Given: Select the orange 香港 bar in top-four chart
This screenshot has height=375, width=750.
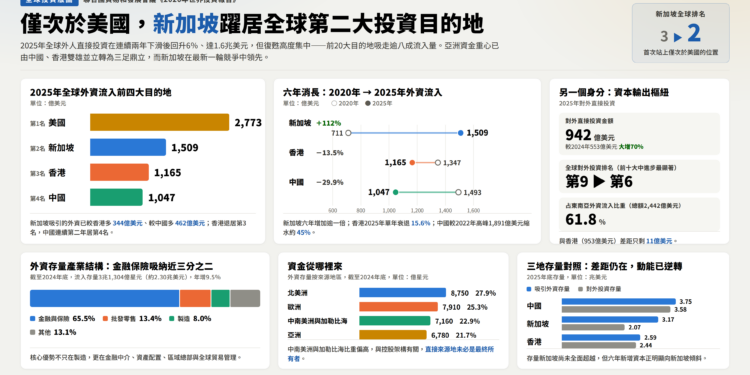Looking at the screenshot, I should click(119, 172).
